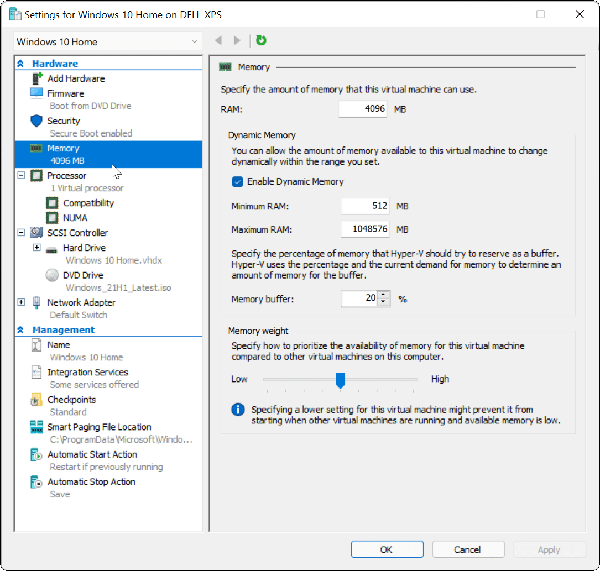The width and height of the screenshot is (600, 571).
Task: Click the blue info icon near warning text
Action: pos(238,409)
